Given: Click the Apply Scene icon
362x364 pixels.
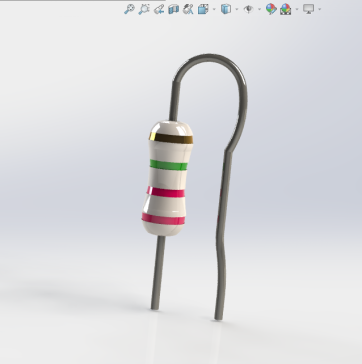Looking at the screenshot, I should 286,9.
